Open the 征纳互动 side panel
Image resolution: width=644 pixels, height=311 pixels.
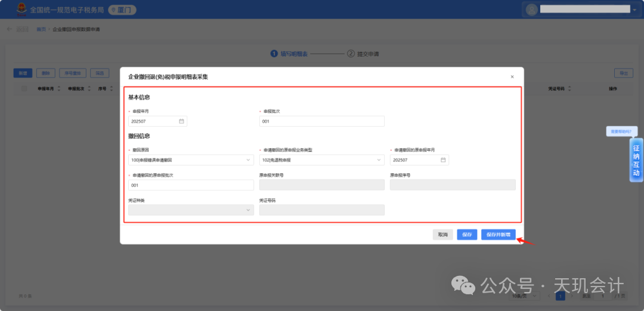636,160
